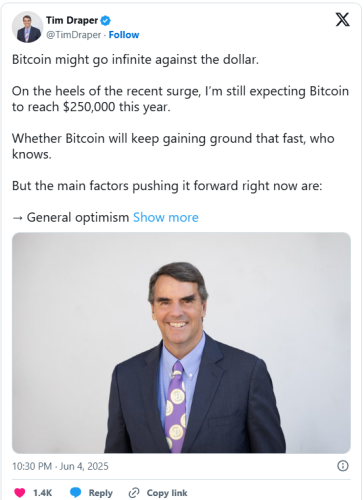Open the info icon next to the timestamp
364x500 pixels.
(343, 466)
